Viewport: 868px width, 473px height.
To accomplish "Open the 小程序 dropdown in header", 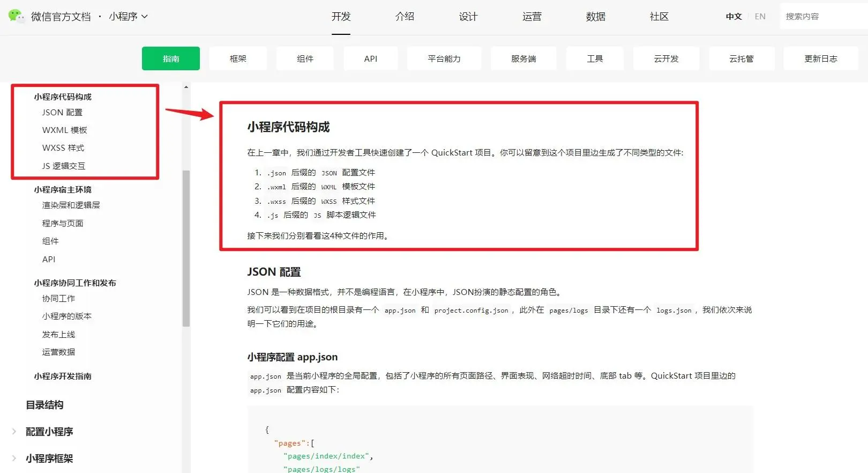I will 128,17.
